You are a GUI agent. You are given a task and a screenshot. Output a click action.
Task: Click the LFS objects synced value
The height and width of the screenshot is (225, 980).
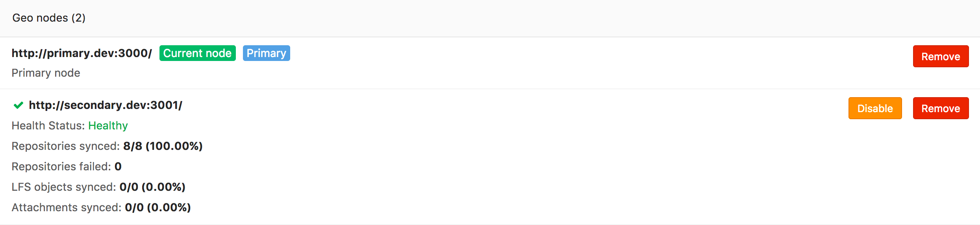click(x=152, y=187)
